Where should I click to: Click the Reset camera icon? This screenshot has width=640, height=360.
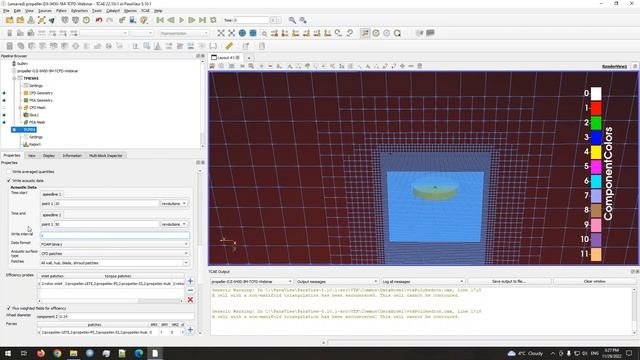pyautogui.click(x=221, y=33)
